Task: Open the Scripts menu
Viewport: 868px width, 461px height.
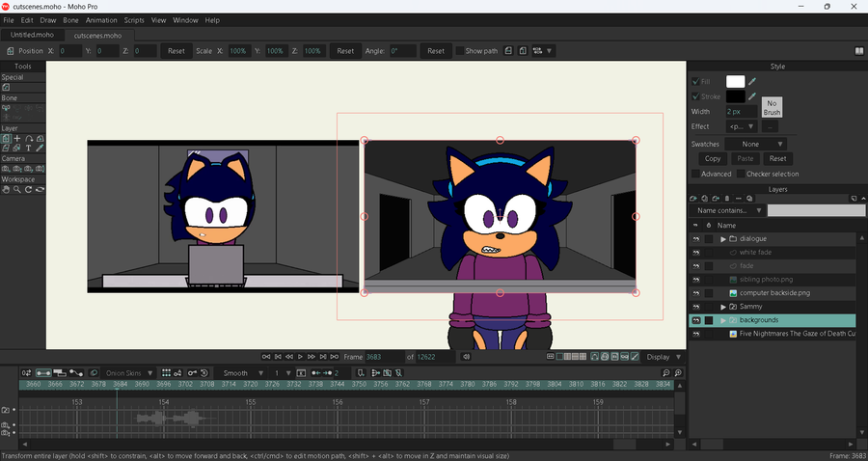Action: [x=134, y=20]
